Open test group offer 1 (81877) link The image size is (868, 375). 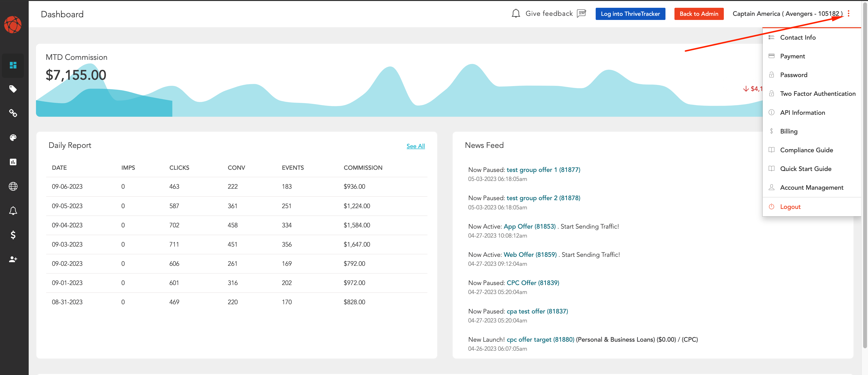(543, 170)
